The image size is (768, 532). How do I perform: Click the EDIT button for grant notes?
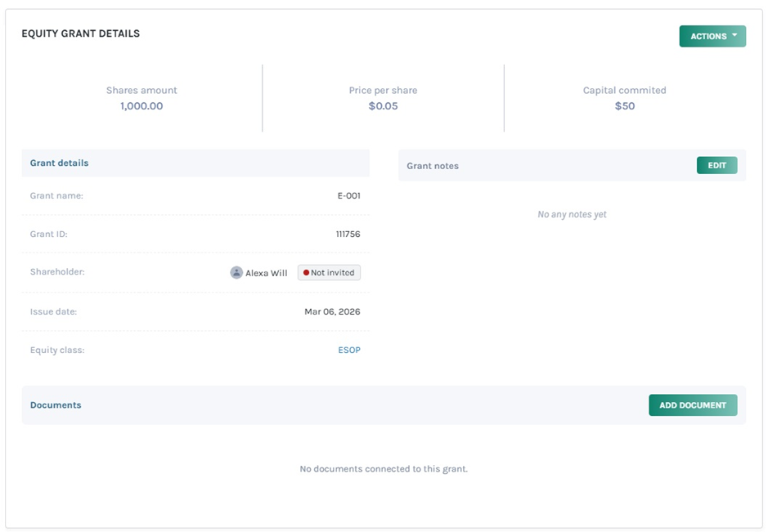coord(716,165)
